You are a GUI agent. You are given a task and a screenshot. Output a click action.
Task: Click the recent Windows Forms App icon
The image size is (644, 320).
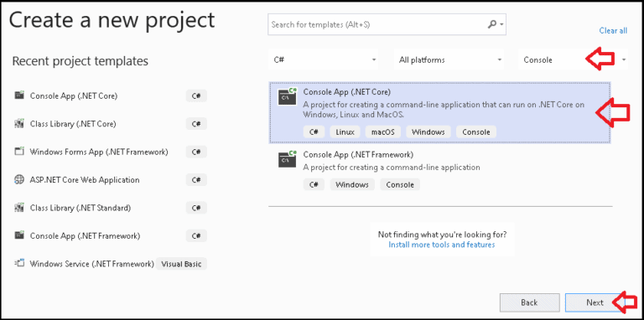click(x=19, y=152)
